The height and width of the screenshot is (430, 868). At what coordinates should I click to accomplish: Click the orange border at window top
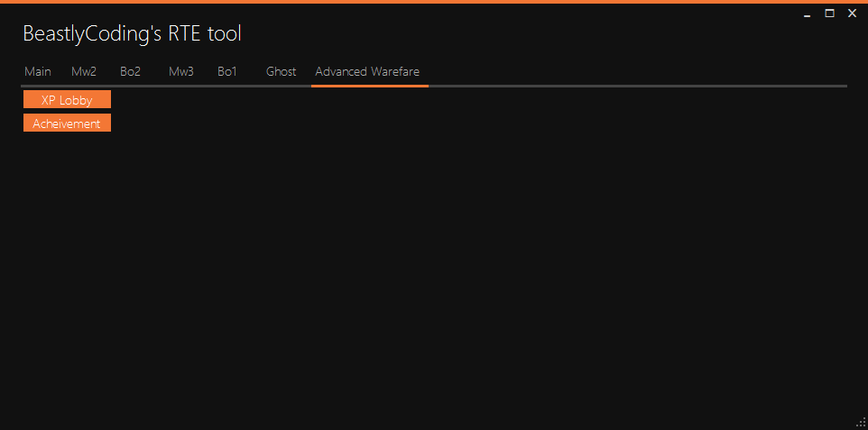(433, 2)
